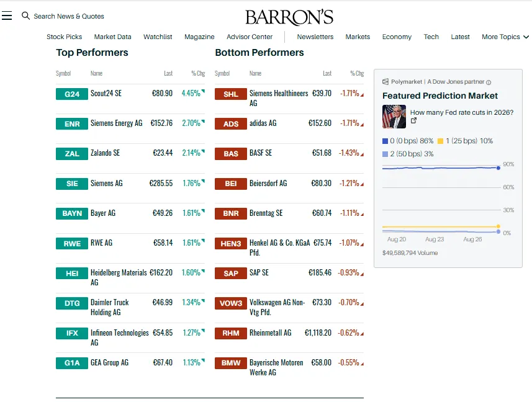
Task: Click the Polymarket partner info icon
Action: 489,82
